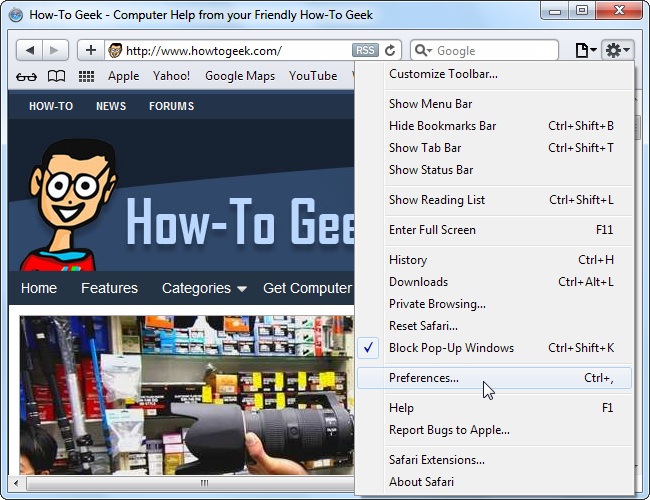Select Preferences... from the menu
This screenshot has height=500, width=650.
coord(424,378)
